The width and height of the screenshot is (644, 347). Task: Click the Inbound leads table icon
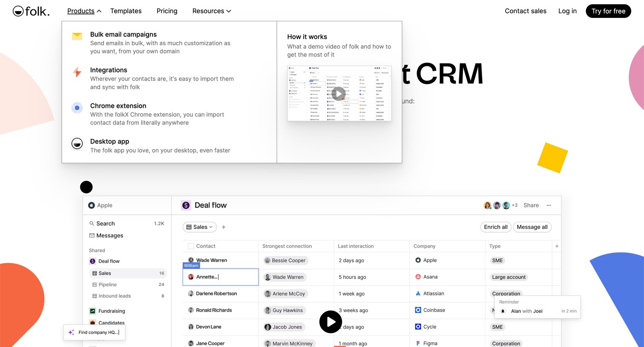pyautogui.click(x=95, y=296)
